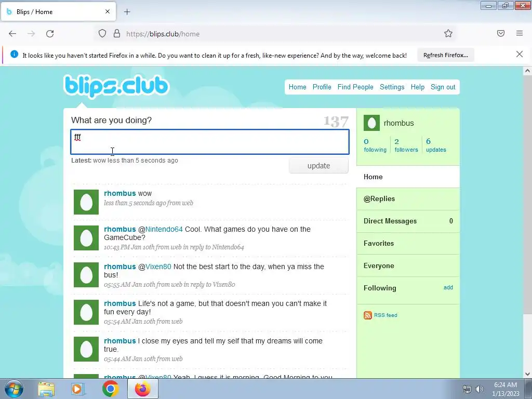
Task: Close the Blips / Home tab
Action: tap(108, 11)
